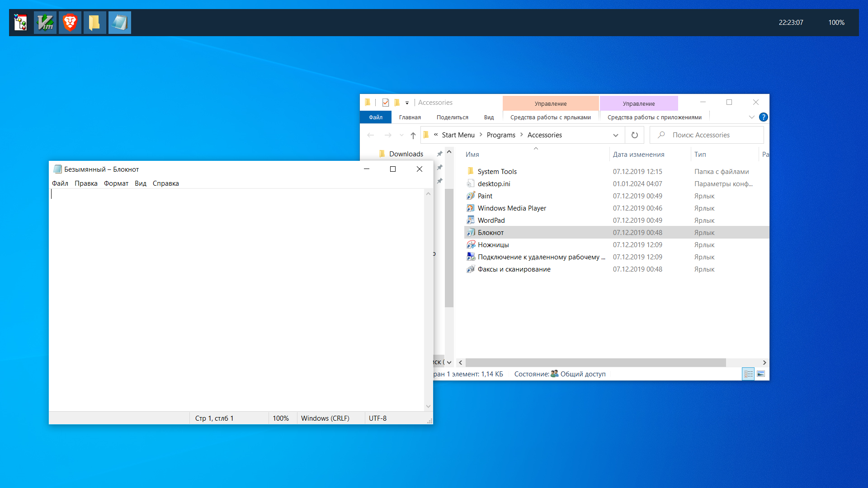Viewport: 868px width, 488px height.
Task: Click Programs in the breadcrumb path
Action: pyautogui.click(x=501, y=135)
